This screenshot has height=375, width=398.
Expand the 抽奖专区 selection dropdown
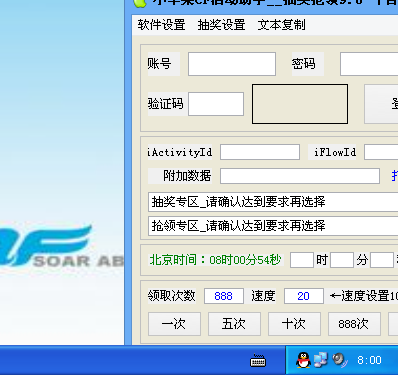point(273,202)
